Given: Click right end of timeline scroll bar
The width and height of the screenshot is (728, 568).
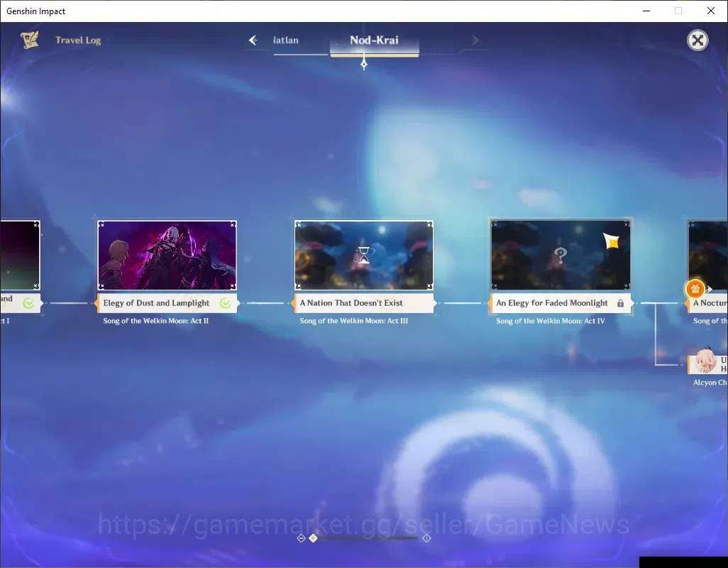Looking at the screenshot, I should coord(426,538).
